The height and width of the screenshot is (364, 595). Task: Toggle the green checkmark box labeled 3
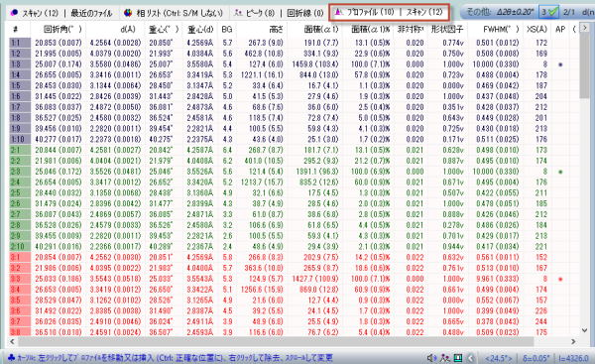[549, 12]
